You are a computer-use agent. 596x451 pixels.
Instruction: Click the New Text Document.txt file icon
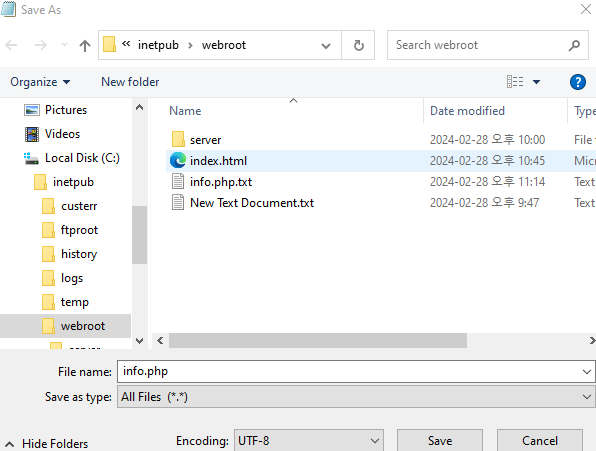[x=178, y=202]
